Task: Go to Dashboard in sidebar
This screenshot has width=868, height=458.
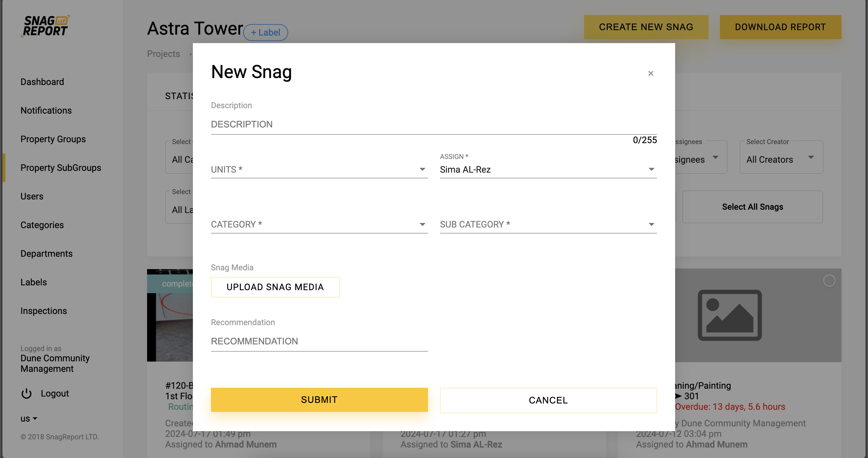Action: [42, 82]
